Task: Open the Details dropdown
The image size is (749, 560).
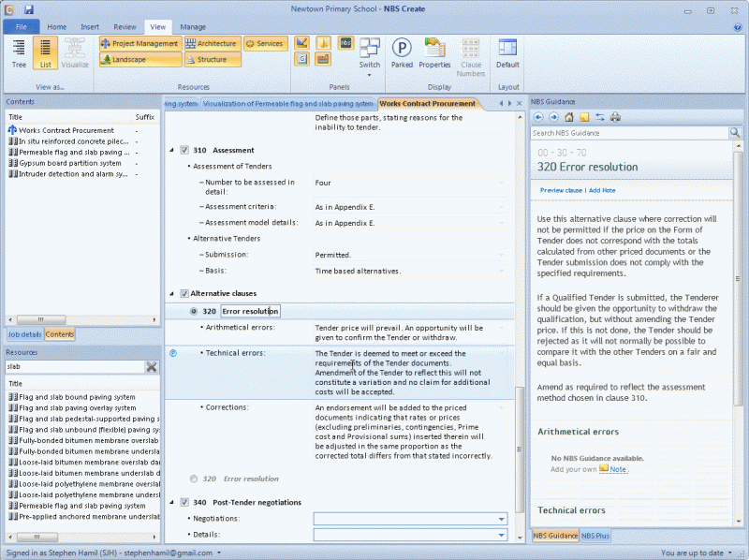Action: tap(501, 533)
